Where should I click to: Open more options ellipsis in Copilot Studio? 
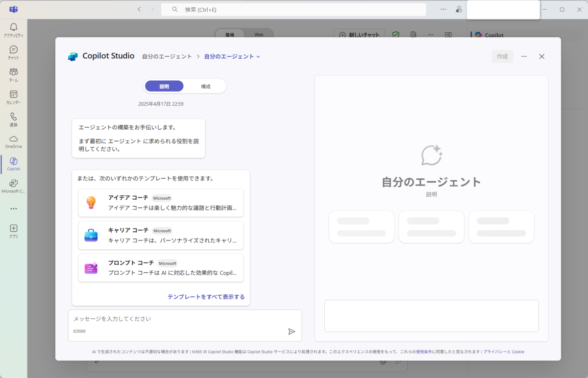(524, 56)
